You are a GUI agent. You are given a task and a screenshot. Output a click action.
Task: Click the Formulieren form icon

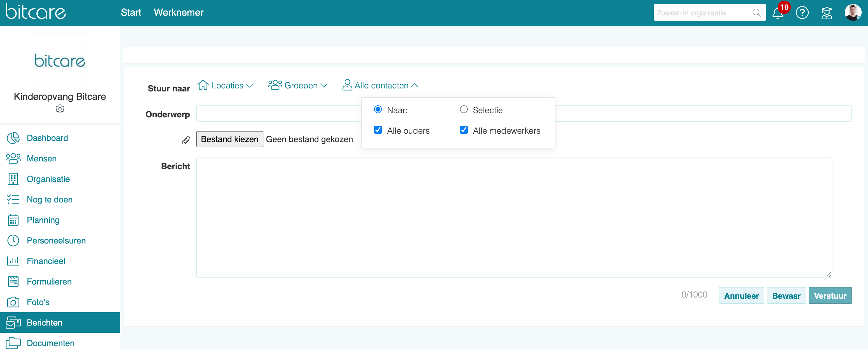point(13,282)
